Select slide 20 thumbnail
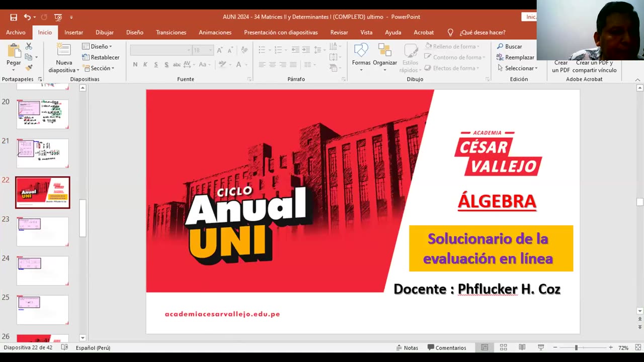Viewport: 644px width, 362px height. [x=43, y=114]
